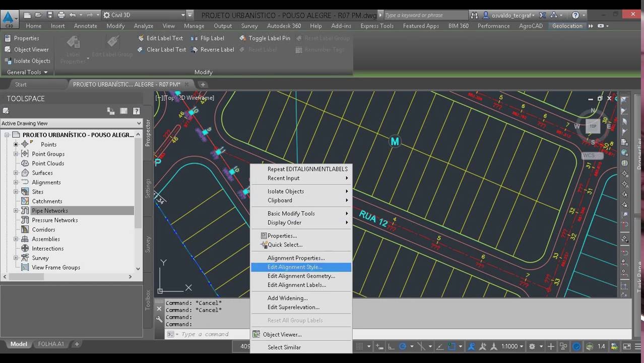Choose Alignment Properties in context menu
The height and width of the screenshot is (363, 644).
point(301,258)
